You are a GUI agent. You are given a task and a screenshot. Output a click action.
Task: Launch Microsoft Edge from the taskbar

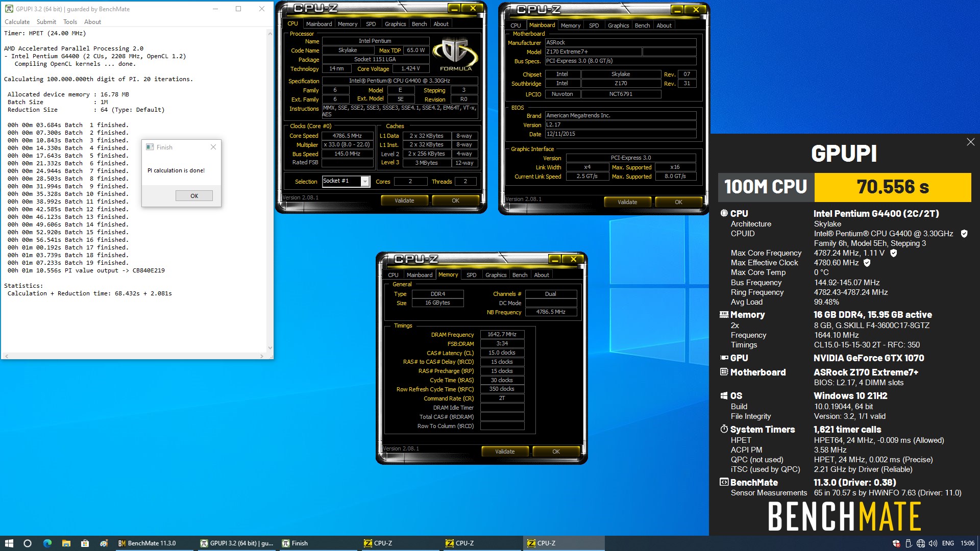pos(47,543)
